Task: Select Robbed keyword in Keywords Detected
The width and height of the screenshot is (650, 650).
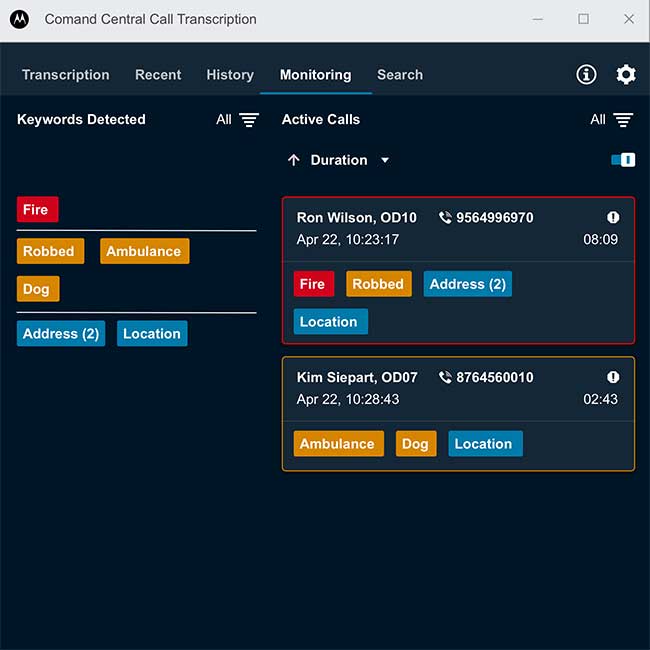Action: pyautogui.click(x=50, y=251)
